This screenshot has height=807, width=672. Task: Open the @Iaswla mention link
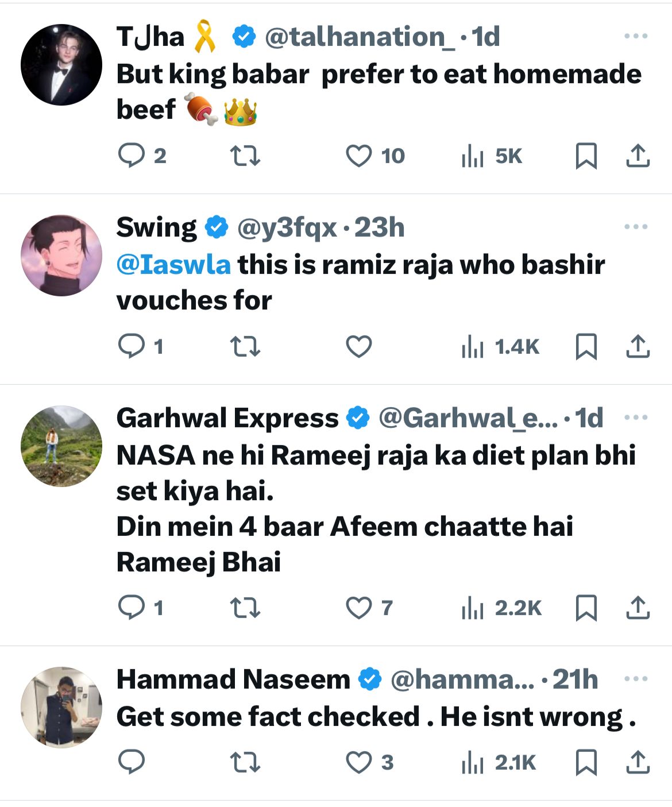click(173, 265)
